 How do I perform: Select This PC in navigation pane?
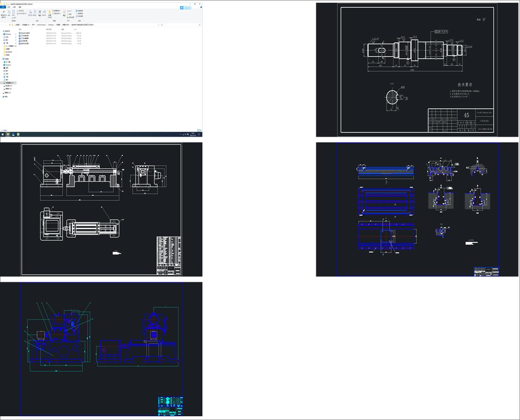(x=7, y=59)
